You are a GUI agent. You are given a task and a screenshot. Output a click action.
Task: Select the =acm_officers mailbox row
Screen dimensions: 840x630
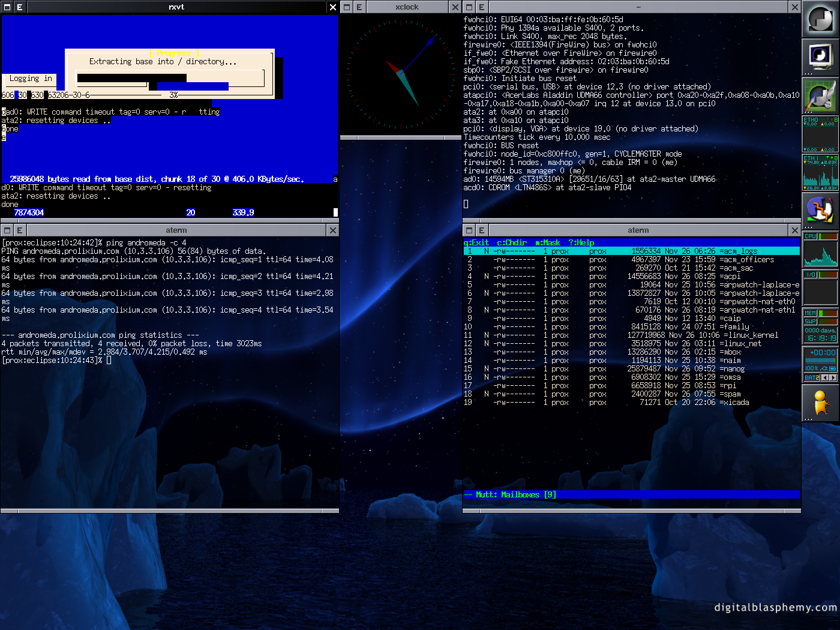pos(631,260)
